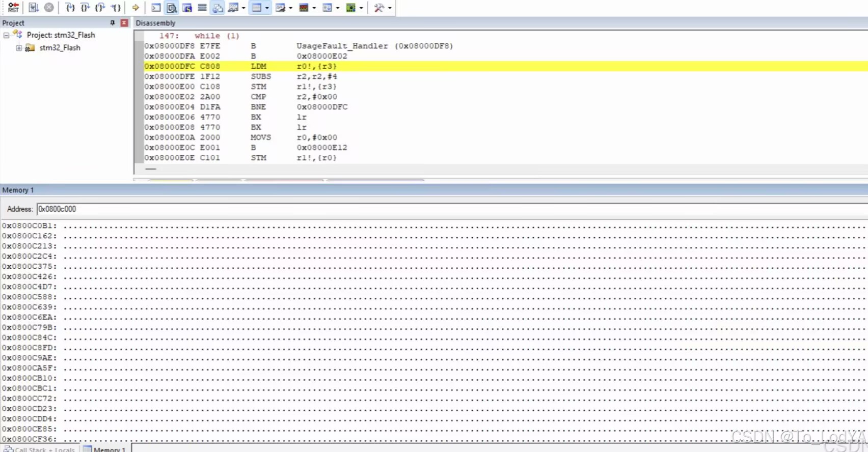868x452 pixels.
Task: Click the Memory 1 Address input field
Action: pos(452,209)
